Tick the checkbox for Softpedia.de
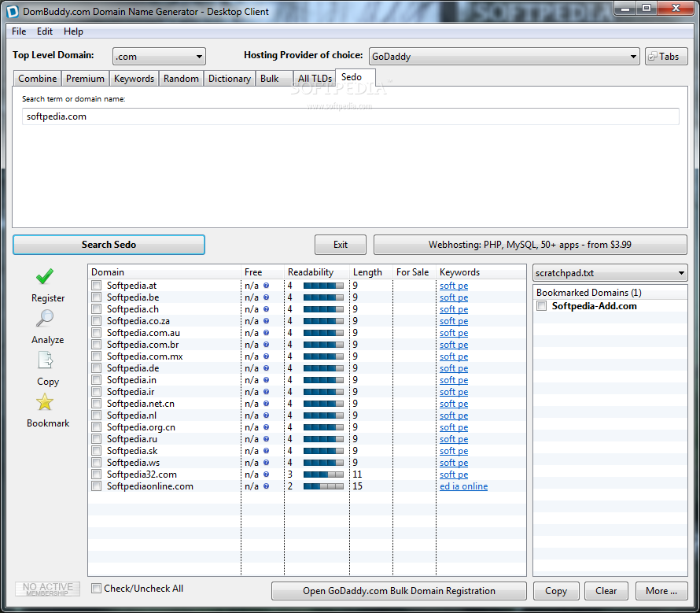 pos(97,368)
